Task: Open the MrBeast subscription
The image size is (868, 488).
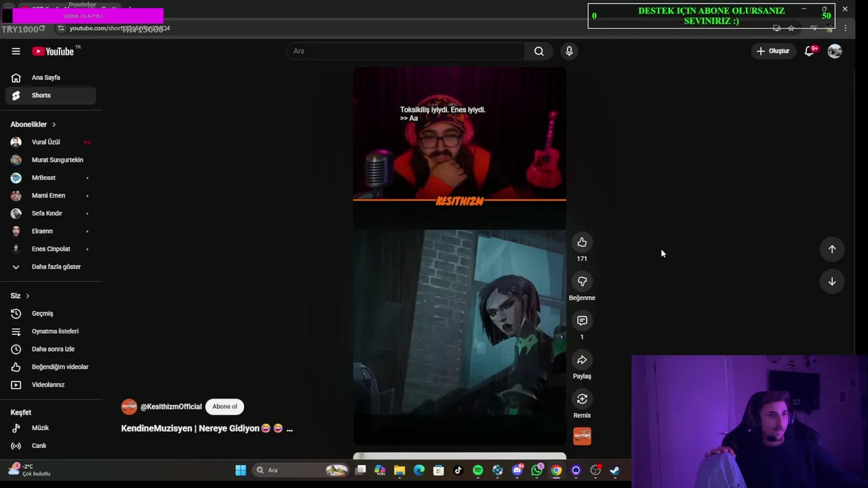Action: coord(51,178)
